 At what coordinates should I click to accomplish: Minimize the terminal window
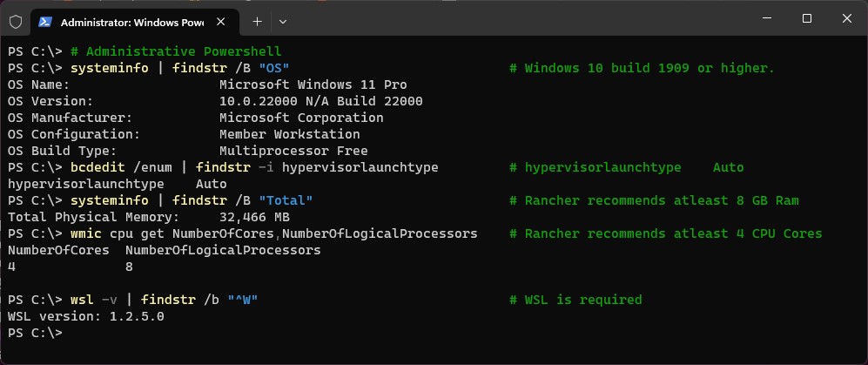pos(767,18)
